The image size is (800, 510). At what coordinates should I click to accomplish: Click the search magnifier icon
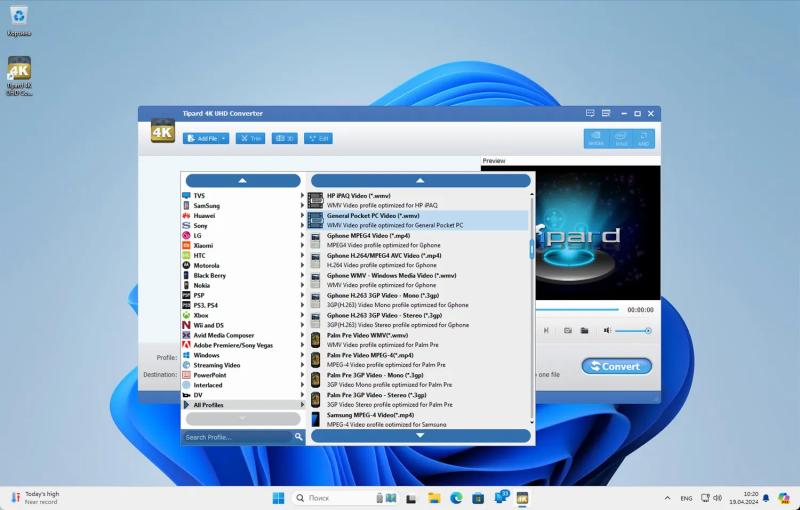(x=298, y=437)
